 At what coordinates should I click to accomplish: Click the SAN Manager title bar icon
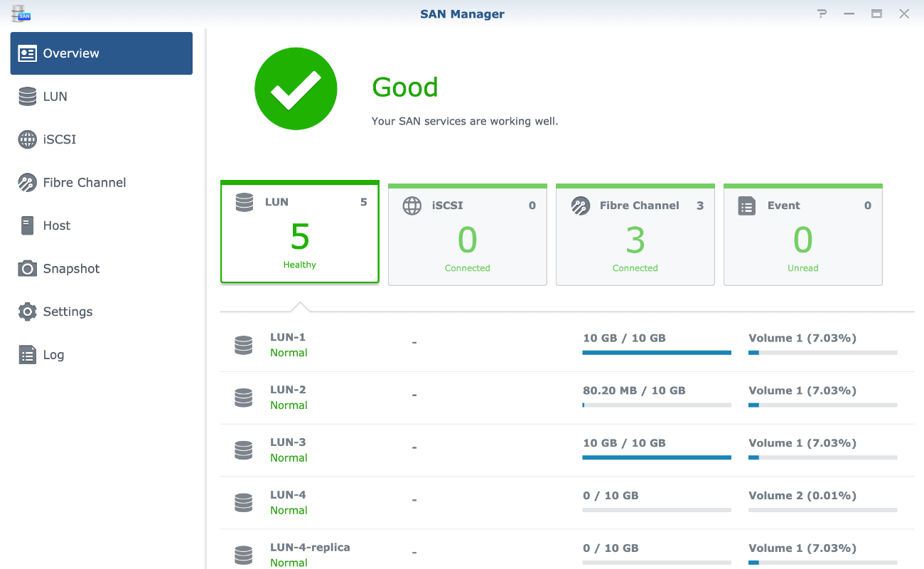tap(20, 13)
